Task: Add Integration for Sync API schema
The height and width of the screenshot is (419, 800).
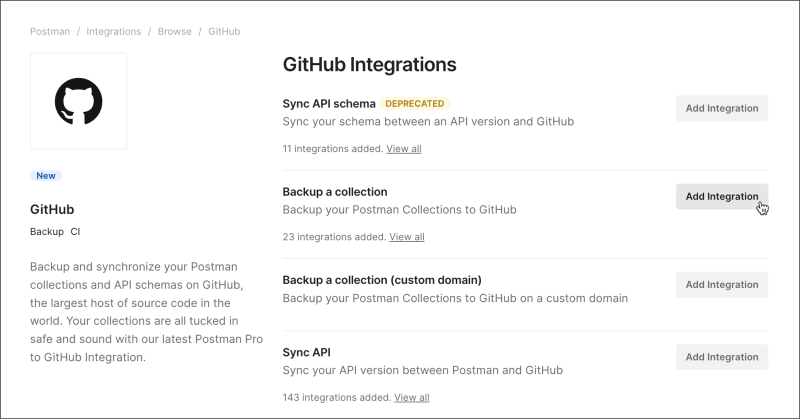Action: tap(721, 109)
